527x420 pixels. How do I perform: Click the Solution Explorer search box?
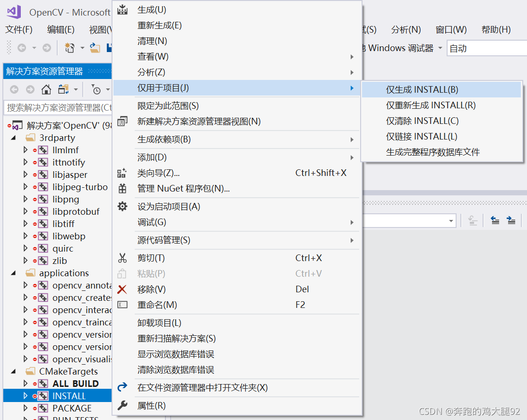coord(58,108)
